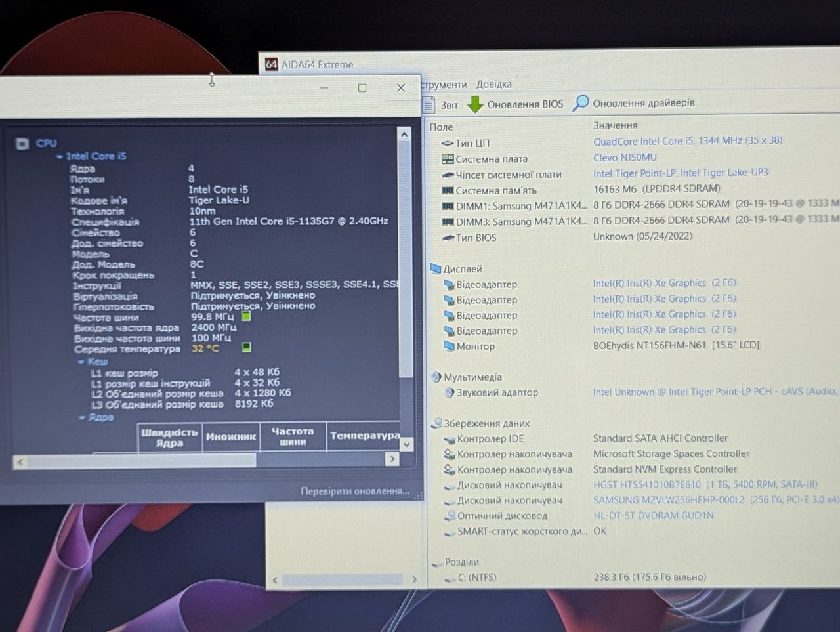This screenshot has width=840, height=632.
Task: Open the Інструменти menu in AIDA64
Action: coord(444,85)
